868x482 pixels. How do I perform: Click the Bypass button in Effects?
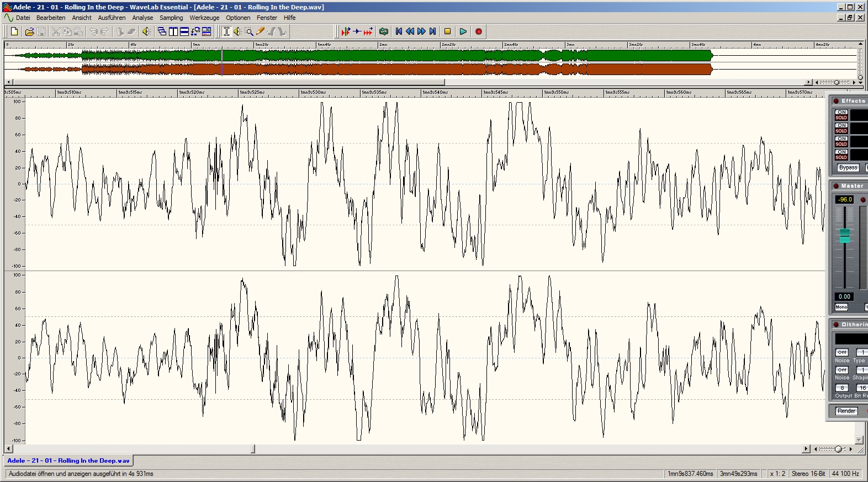tap(848, 167)
